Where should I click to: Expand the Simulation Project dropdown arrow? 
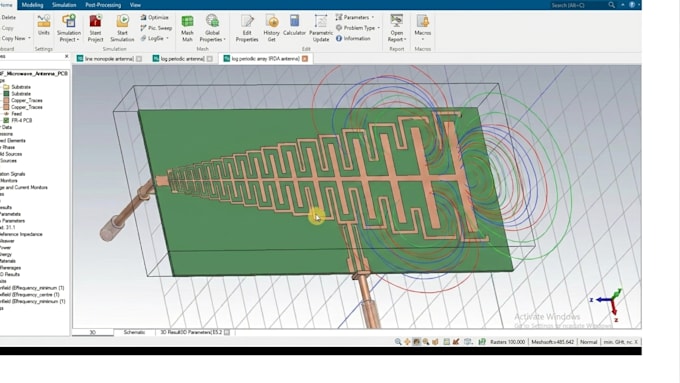pyautogui.click(x=78, y=40)
